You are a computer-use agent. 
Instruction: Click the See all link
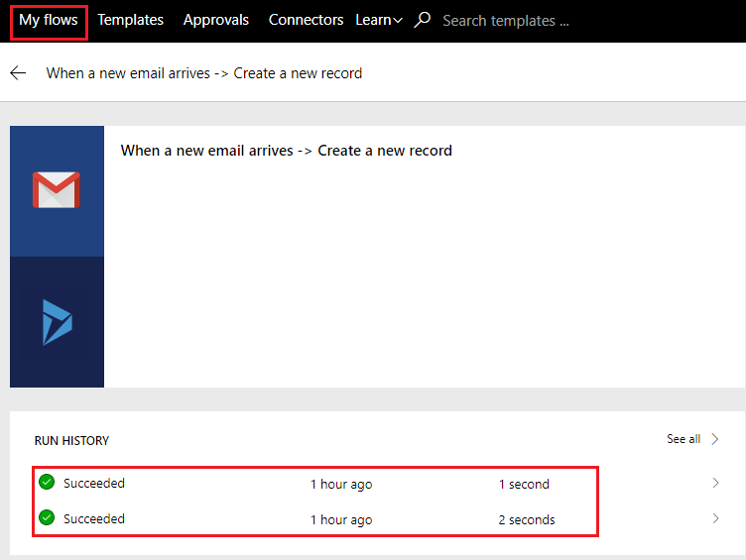pos(684,439)
